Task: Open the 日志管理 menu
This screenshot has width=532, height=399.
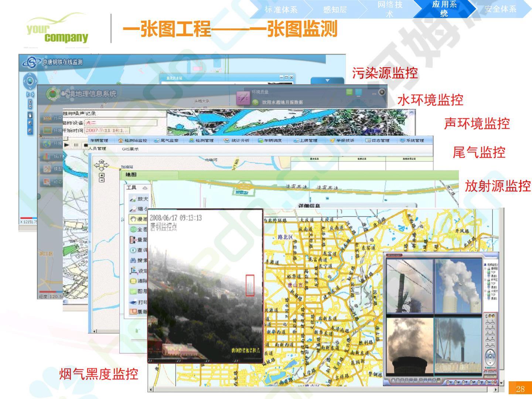Action: point(378,141)
